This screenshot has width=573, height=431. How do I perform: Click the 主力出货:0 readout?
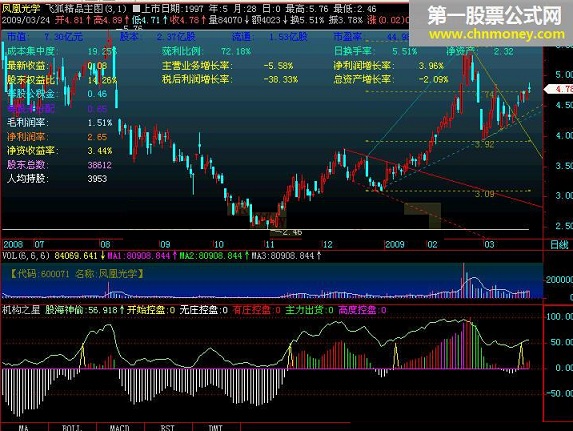coord(309,310)
